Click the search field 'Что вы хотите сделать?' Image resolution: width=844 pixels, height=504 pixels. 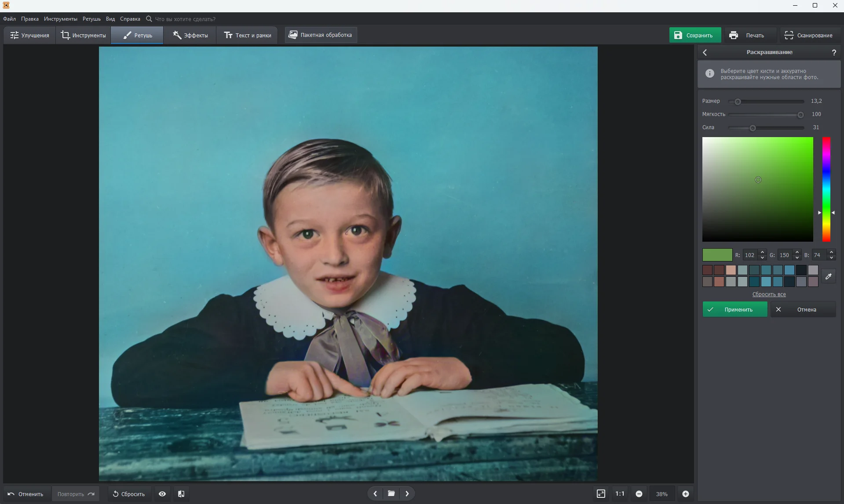click(x=185, y=19)
